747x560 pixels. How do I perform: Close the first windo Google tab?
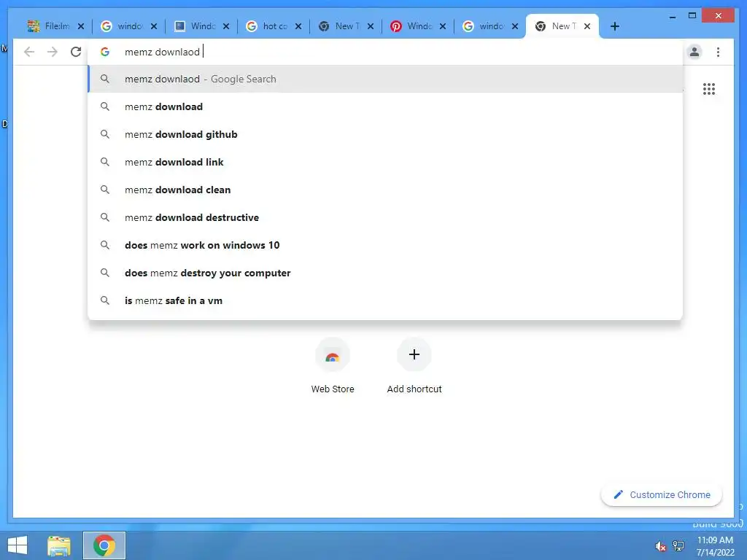point(154,26)
